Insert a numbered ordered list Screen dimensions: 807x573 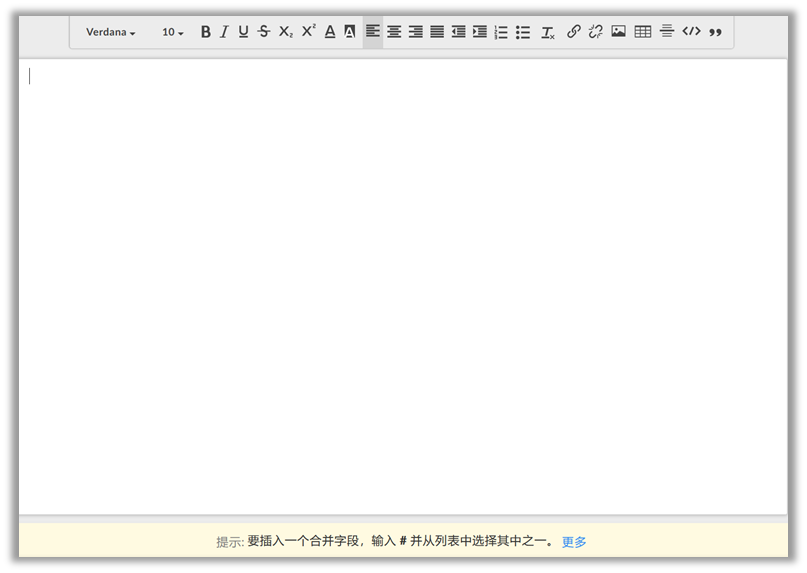501,32
